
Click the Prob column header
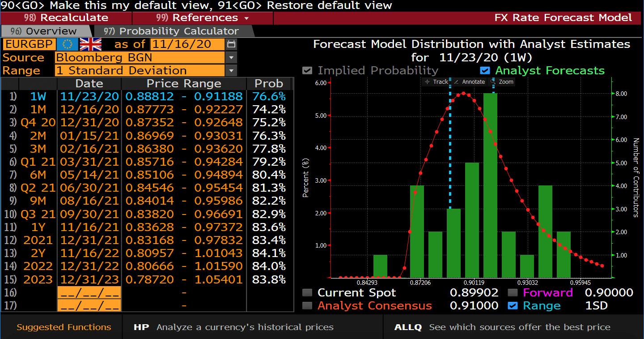tap(269, 84)
